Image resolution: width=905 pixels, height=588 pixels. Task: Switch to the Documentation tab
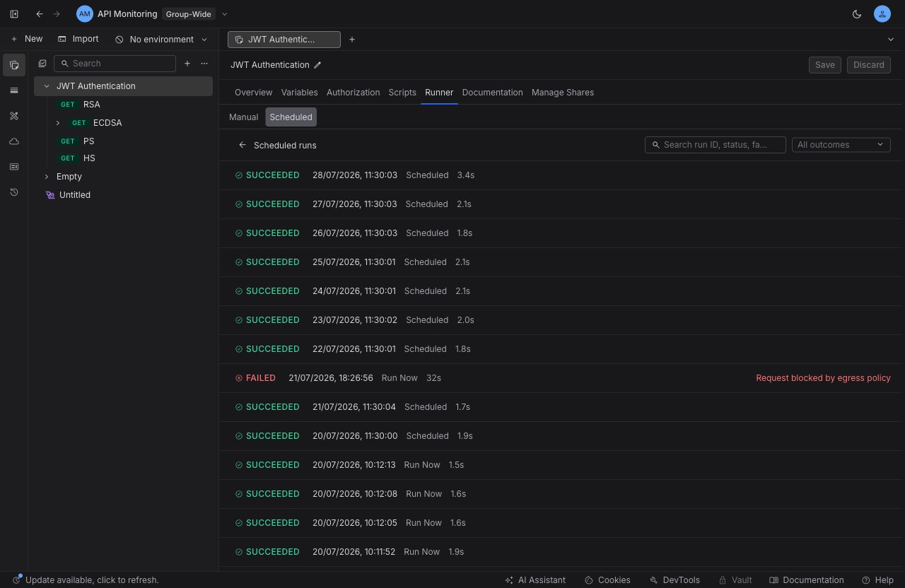pyautogui.click(x=492, y=93)
